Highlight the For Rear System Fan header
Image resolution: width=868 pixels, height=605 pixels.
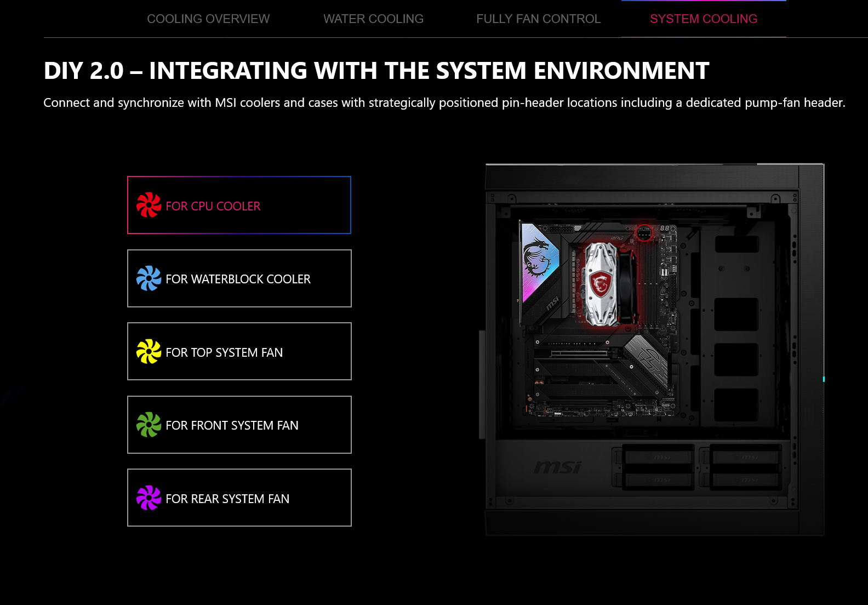pyautogui.click(x=239, y=498)
